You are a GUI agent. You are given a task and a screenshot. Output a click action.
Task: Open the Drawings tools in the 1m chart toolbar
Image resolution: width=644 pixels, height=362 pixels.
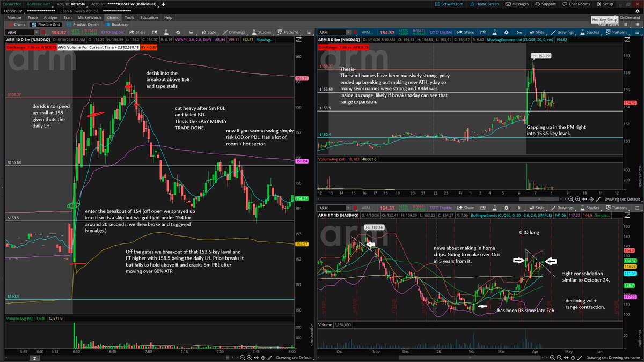tap(234, 32)
